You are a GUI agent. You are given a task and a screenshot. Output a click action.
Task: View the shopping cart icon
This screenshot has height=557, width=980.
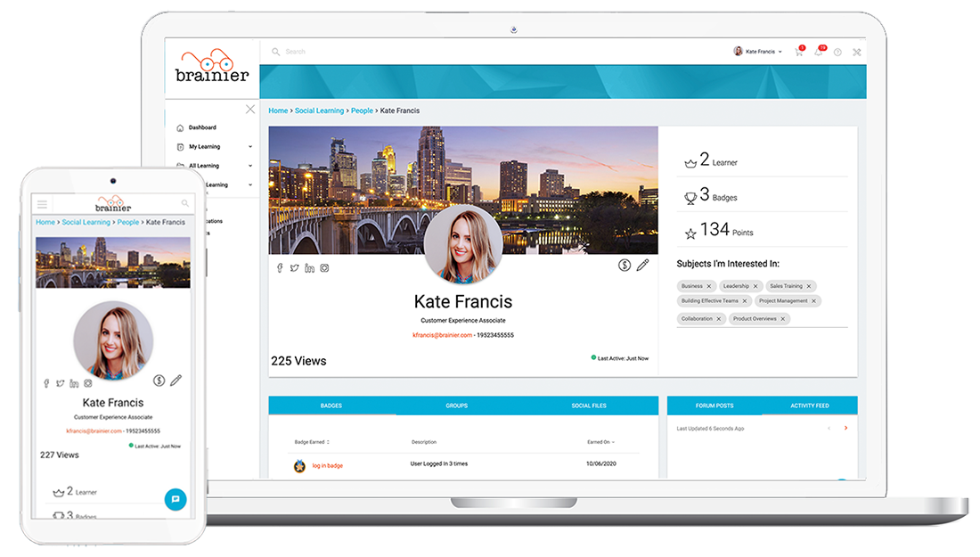tap(797, 53)
